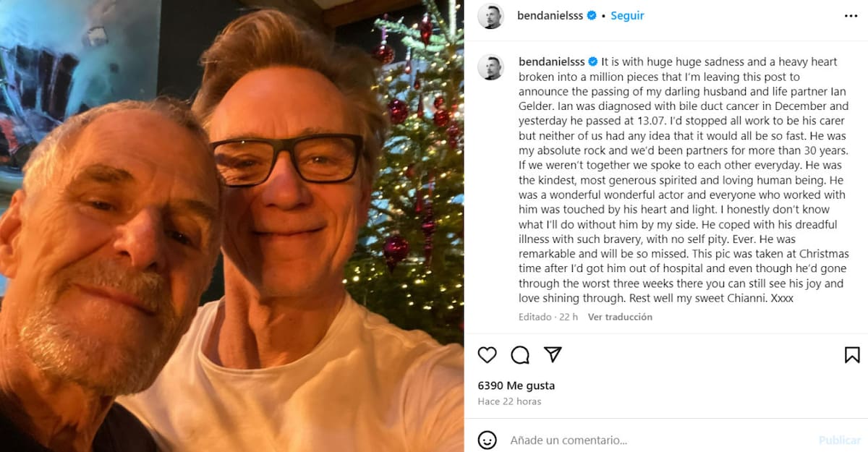Image resolution: width=868 pixels, height=452 pixels.
Task: Follow bendanielsss using the Seguir button
Action: click(626, 14)
